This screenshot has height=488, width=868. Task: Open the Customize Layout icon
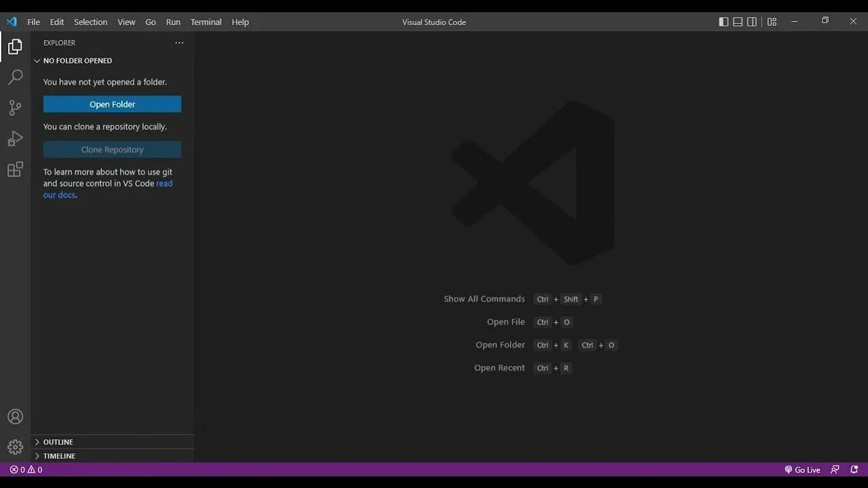pos(772,22)
